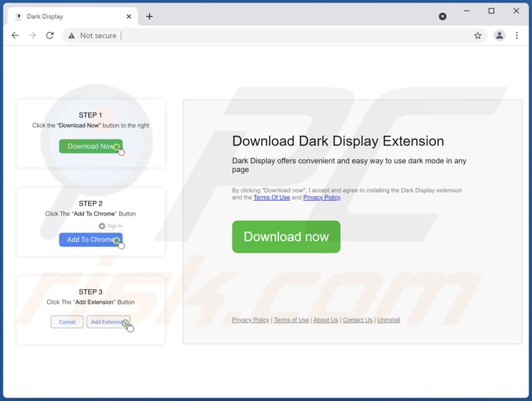Click the Uninstall footer link

389,320
